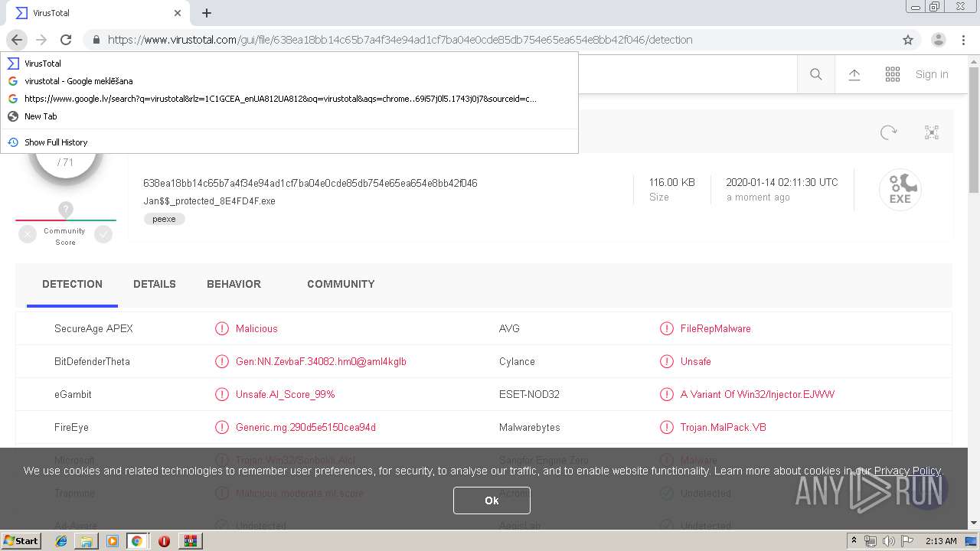The height and width of the screenshot is (551, 980).
Task: Select the google.lv search URL history entry
Action: pos(289,99)
